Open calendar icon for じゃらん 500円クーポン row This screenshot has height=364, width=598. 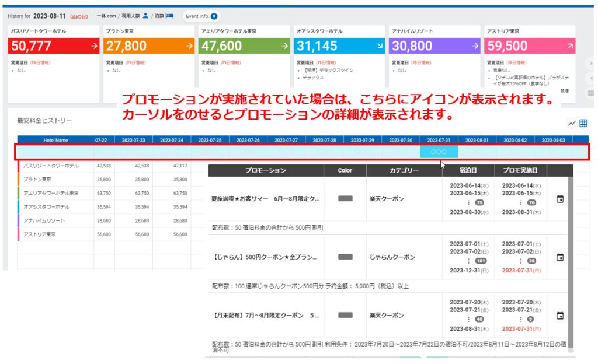(560, 257)
